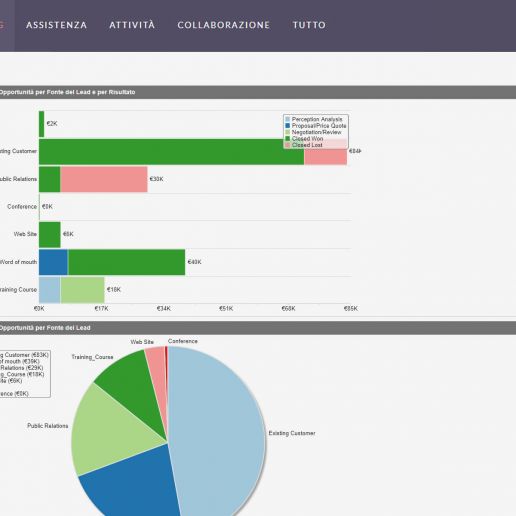Click the '€51K' axis tick label
The width and height of the screenshot is (516, 516).
coord(226,309)
